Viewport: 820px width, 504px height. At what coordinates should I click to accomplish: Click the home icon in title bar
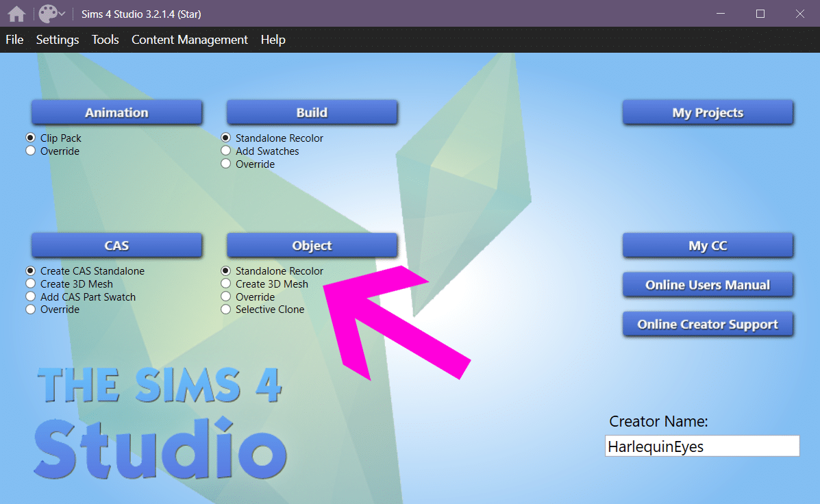pos(16,14)
